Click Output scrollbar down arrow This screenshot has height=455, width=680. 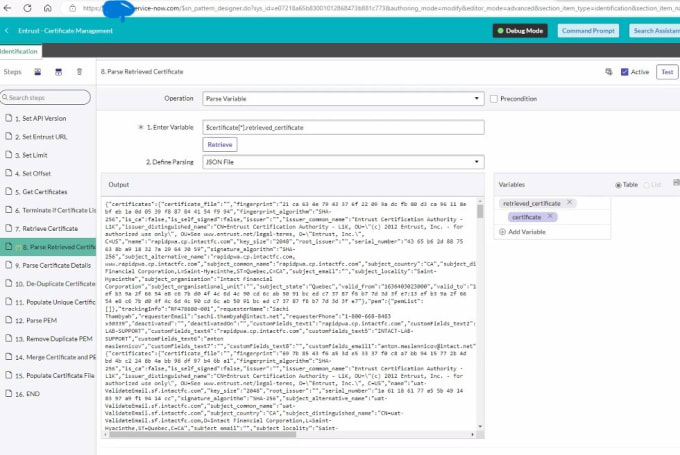pos(480,426)
